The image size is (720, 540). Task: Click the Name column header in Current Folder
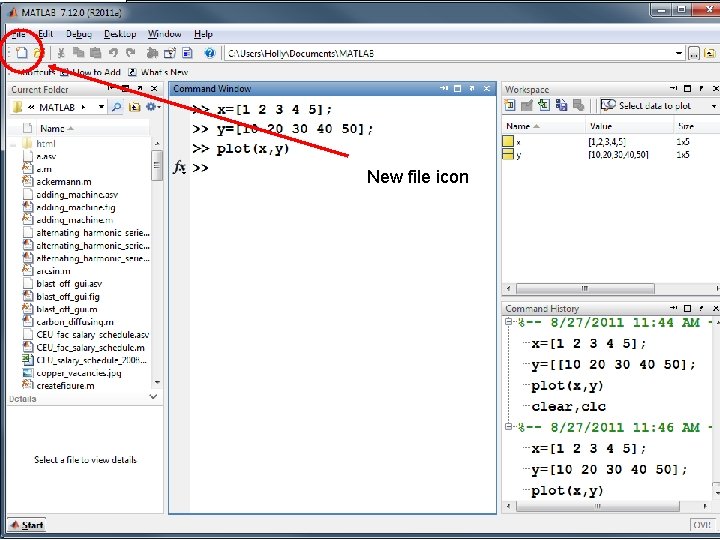click(57, 129)
